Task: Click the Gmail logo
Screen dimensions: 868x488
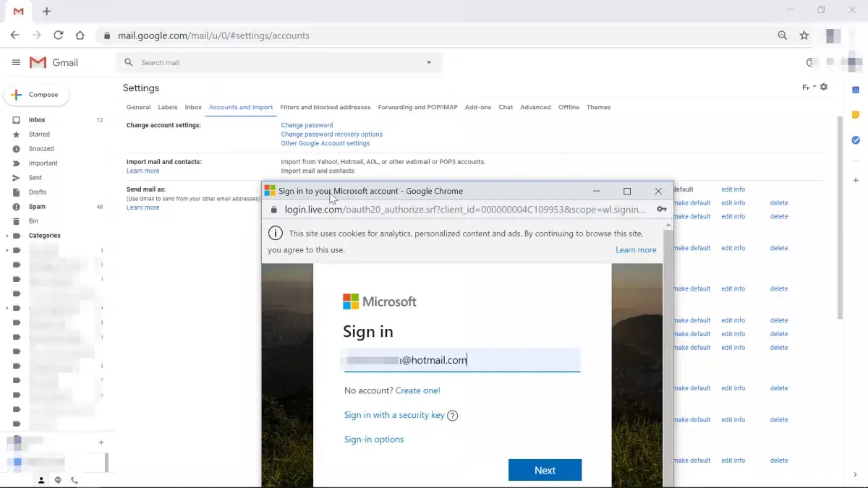Action: pos(54,63)
